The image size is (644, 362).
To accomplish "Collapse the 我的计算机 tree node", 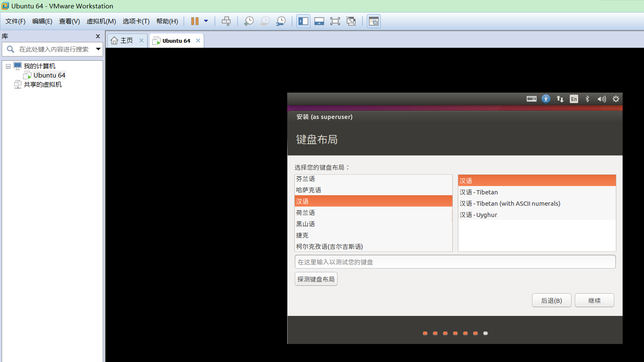I will click(x=8, y=66).
